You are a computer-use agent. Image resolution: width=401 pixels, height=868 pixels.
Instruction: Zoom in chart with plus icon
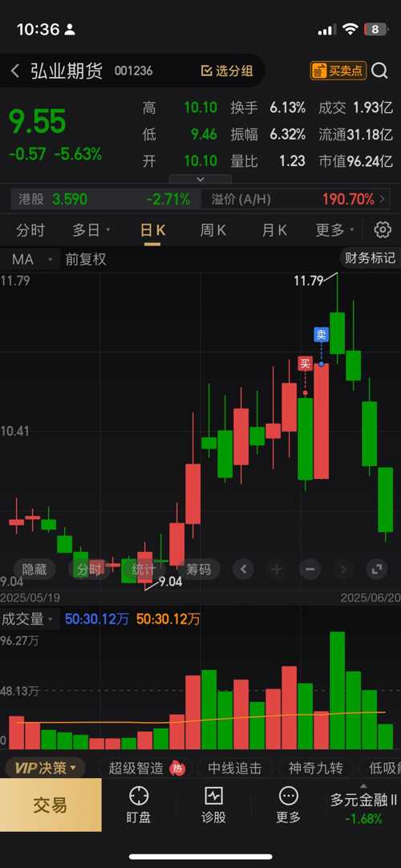tap(277, 569)
